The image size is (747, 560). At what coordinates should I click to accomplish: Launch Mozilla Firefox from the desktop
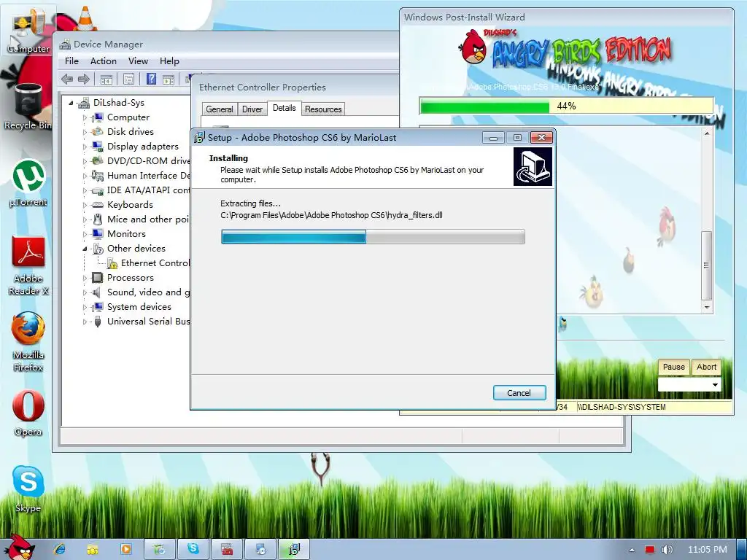28,342
